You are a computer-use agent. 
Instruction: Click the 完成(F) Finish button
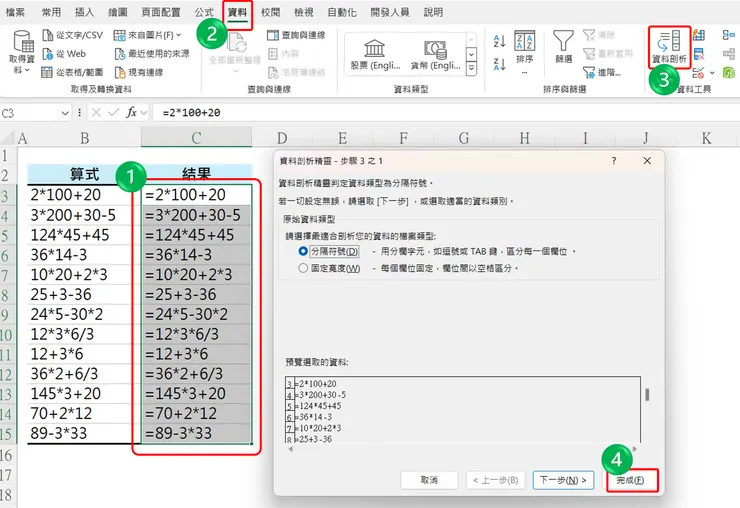(631, 480)
